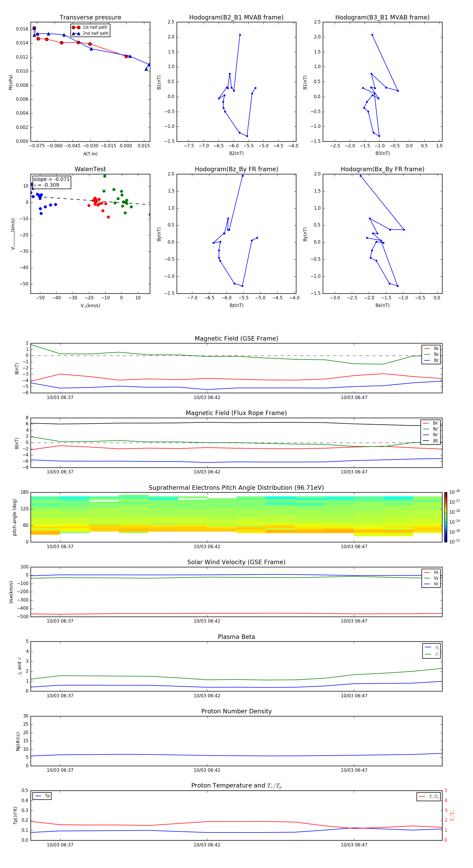Select the 'Hodogram(B2_B1 MVAB frame)' title
Viewport: 473px width, 868px height.
pos(236,18)
